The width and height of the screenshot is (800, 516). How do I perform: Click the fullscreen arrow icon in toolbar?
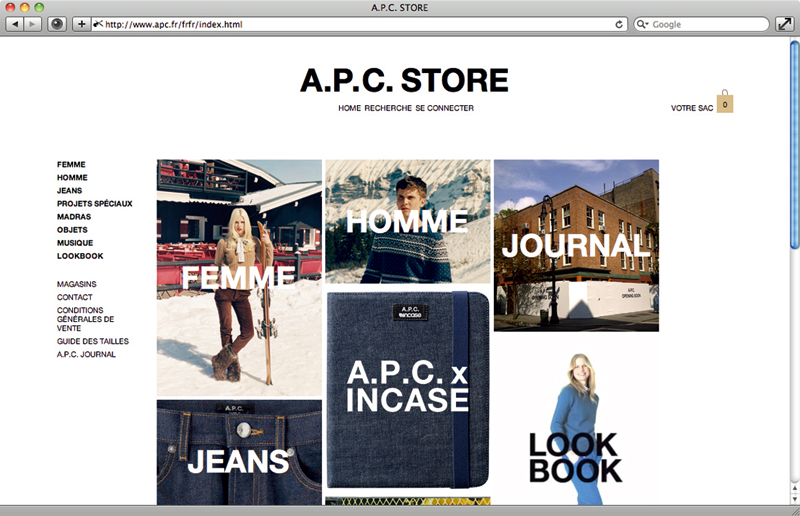pos(784,24)
